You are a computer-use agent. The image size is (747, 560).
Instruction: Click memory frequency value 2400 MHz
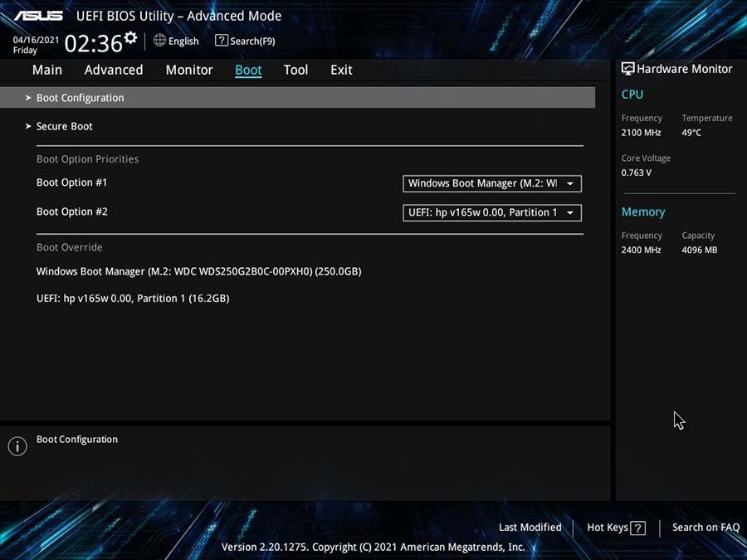(642, 250)
